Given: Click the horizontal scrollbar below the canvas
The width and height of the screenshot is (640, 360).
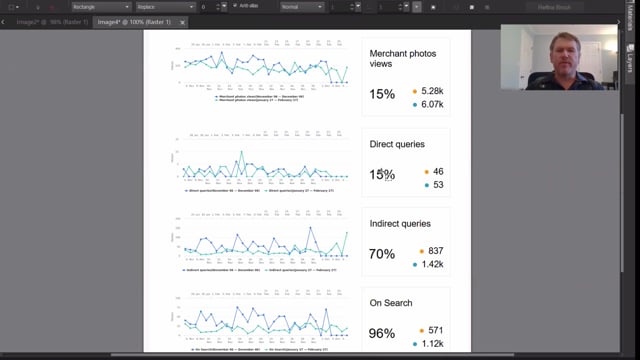Looking at the screenshot, I should (312, 355).
